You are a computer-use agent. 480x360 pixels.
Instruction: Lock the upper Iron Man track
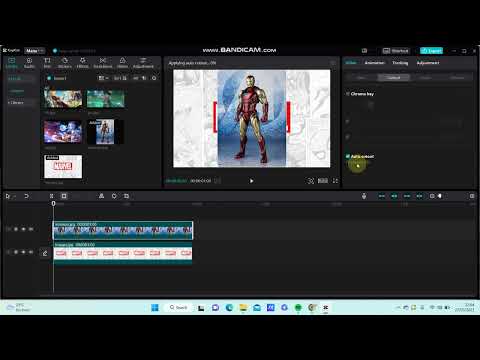click(16, 229)
